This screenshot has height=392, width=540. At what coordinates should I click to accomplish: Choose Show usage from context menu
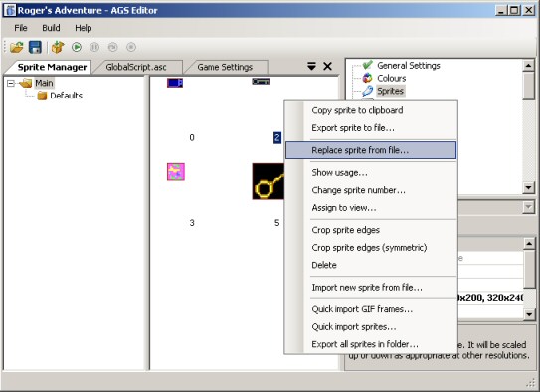pyautogui.click(x=371, y=172)
